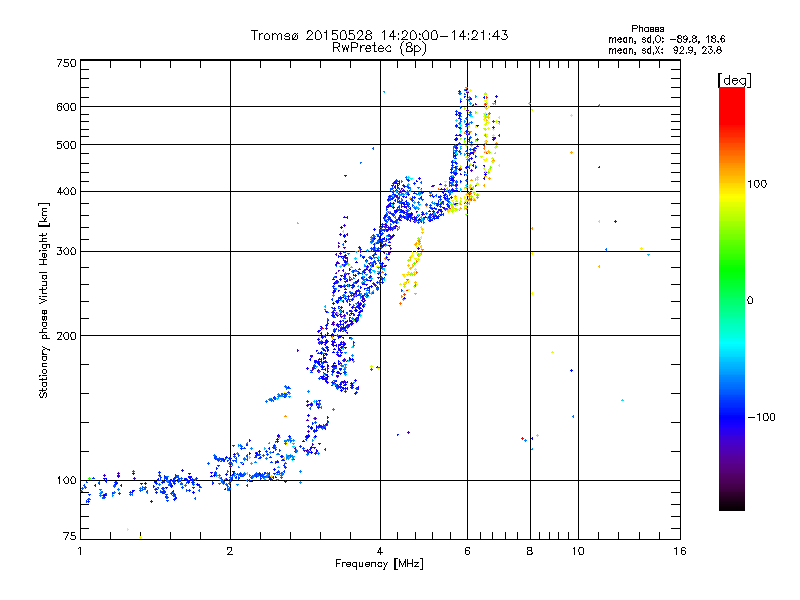The height and width of the screenshot is (600, 800).
Task: Click the frequency axis tick label "6"
Action: coord(467,551)
